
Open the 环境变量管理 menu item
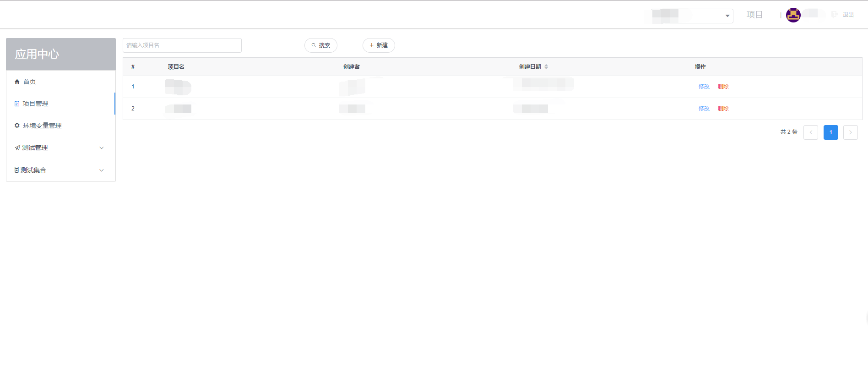click(x=60, y=126)
